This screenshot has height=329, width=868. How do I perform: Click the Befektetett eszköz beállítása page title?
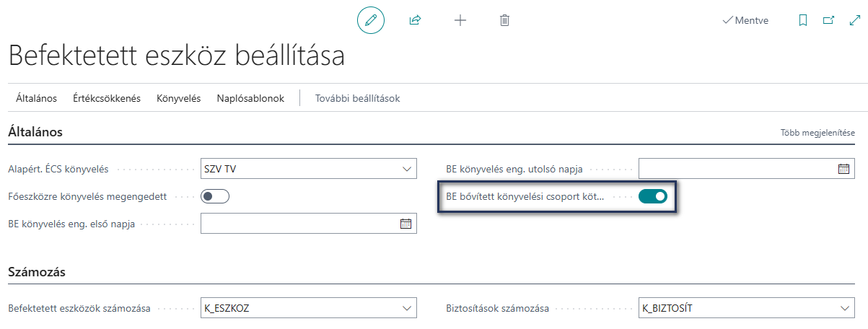[177, 56]
